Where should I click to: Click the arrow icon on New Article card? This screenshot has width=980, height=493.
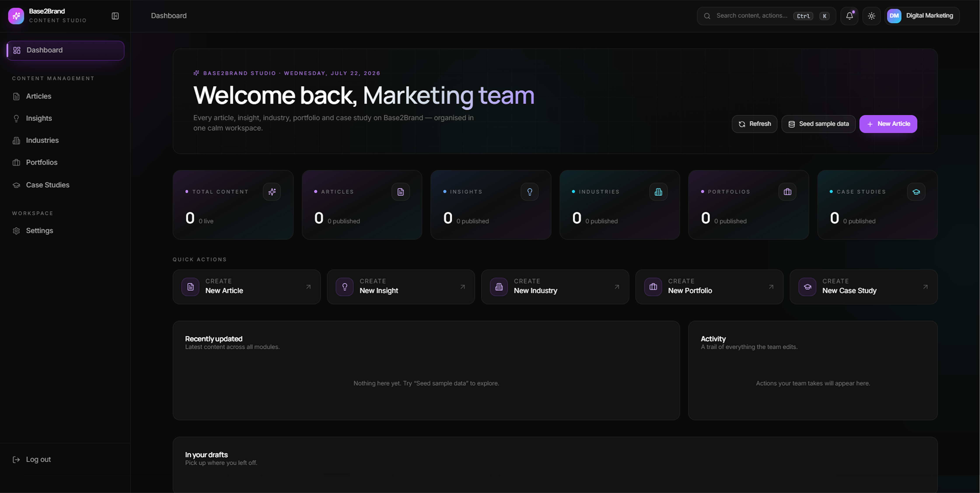pos(308,287)
